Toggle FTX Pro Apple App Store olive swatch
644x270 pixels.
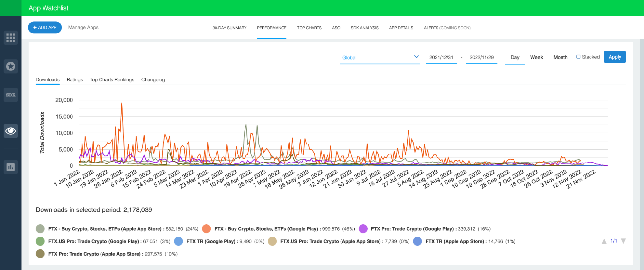point(40,254)
